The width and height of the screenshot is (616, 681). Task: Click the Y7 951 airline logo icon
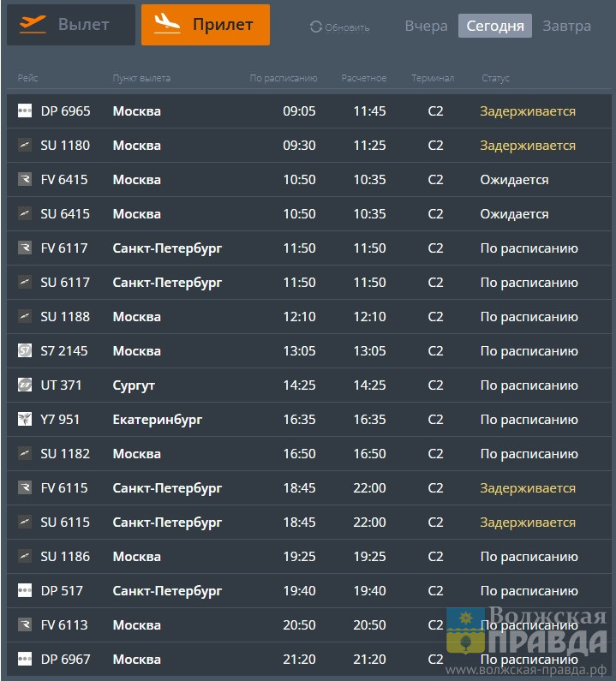[24, 419]
